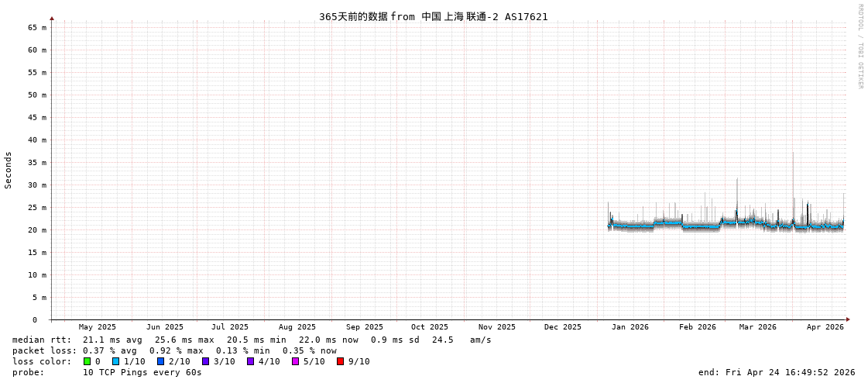Click the purple 4/10 loss color swatch
This screenshot has height=383, width=868.
click(x=250, y=361)
